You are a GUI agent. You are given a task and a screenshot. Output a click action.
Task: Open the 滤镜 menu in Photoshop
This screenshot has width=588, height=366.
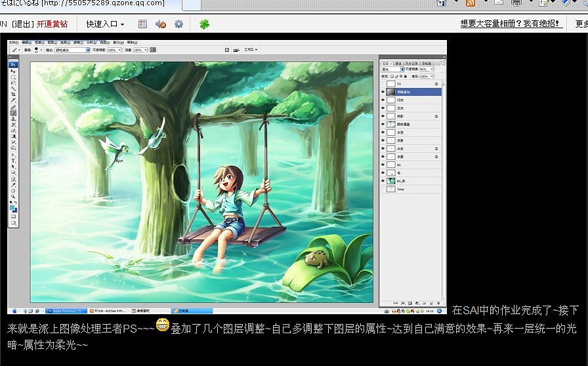tap(78, 43)
